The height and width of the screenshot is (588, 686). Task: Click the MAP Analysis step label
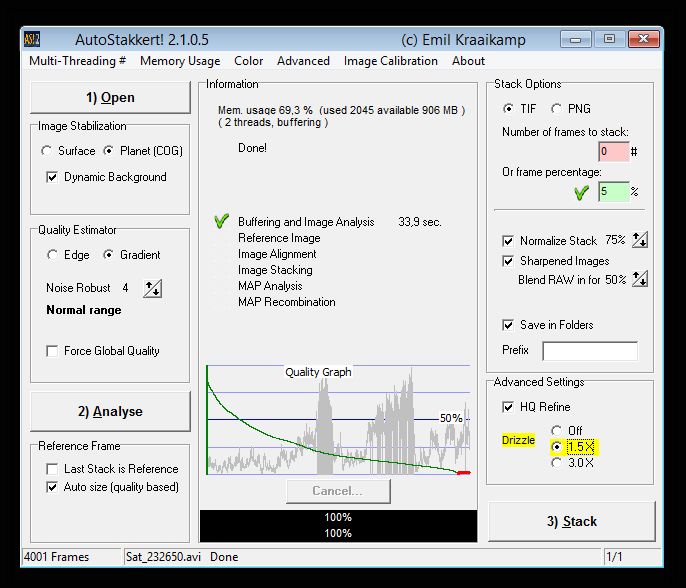point(270,286)
